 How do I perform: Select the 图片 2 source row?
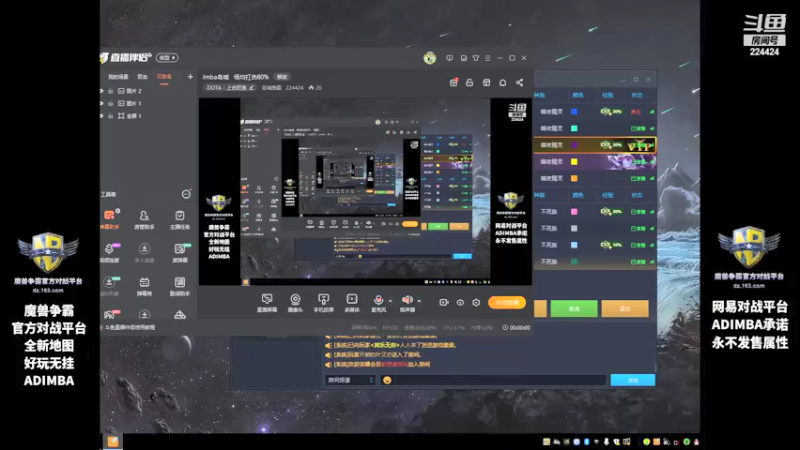tap(148, 91)
